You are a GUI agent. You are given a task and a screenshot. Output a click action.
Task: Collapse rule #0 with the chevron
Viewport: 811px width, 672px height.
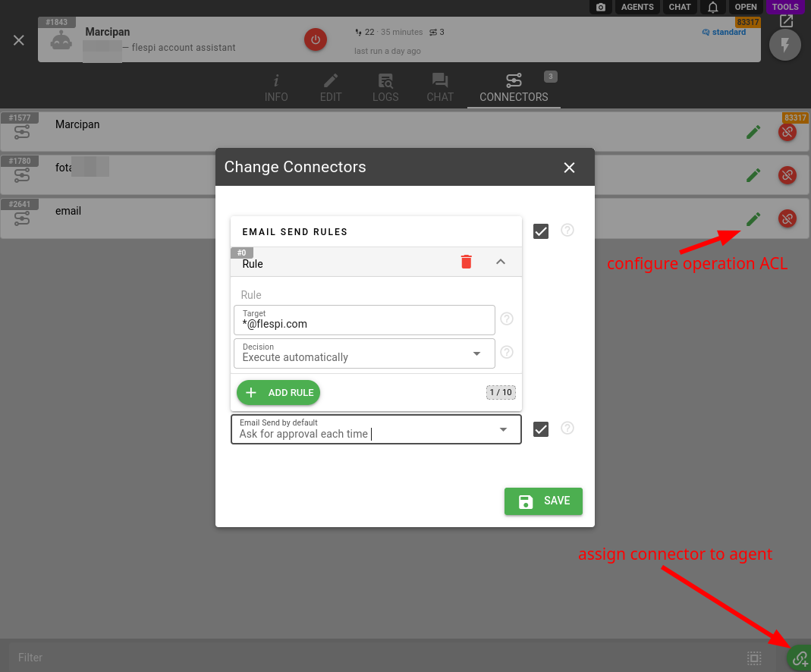coord(501,262)
